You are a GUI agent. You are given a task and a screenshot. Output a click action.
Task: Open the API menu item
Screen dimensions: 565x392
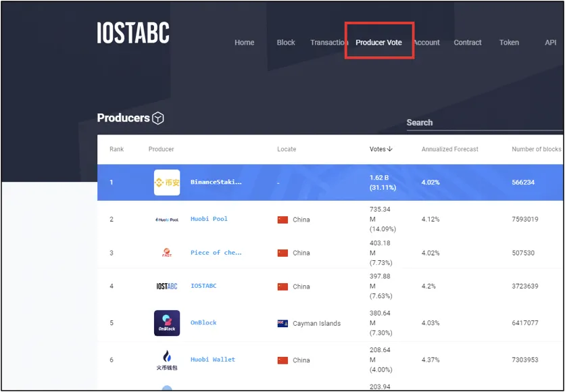tap(551, 43)
